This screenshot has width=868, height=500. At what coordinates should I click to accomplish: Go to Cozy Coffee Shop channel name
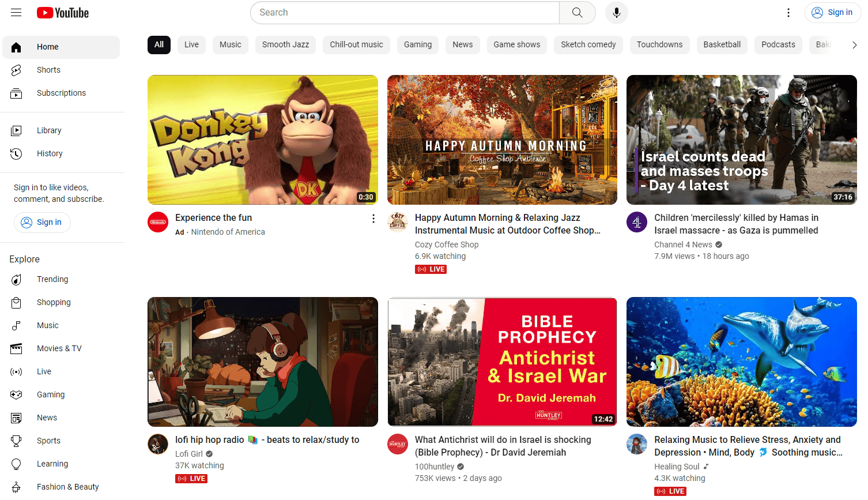pyautogui.click(x=447, y=245)
